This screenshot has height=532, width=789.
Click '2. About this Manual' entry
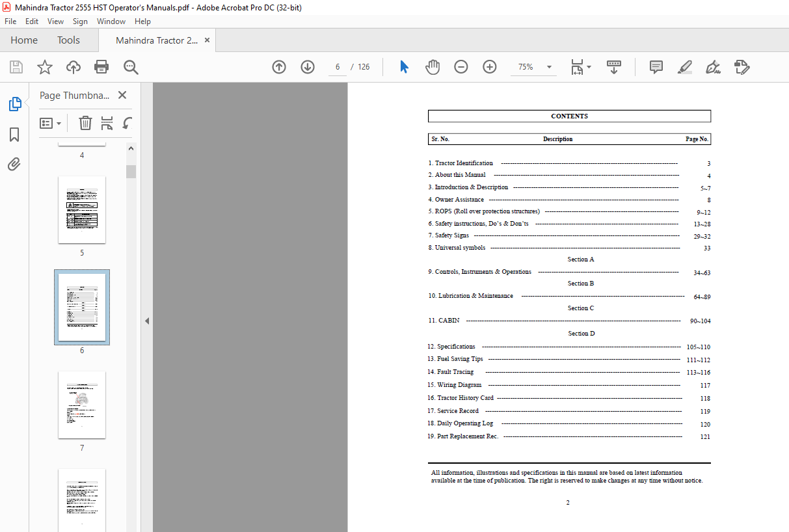point(457,175)
